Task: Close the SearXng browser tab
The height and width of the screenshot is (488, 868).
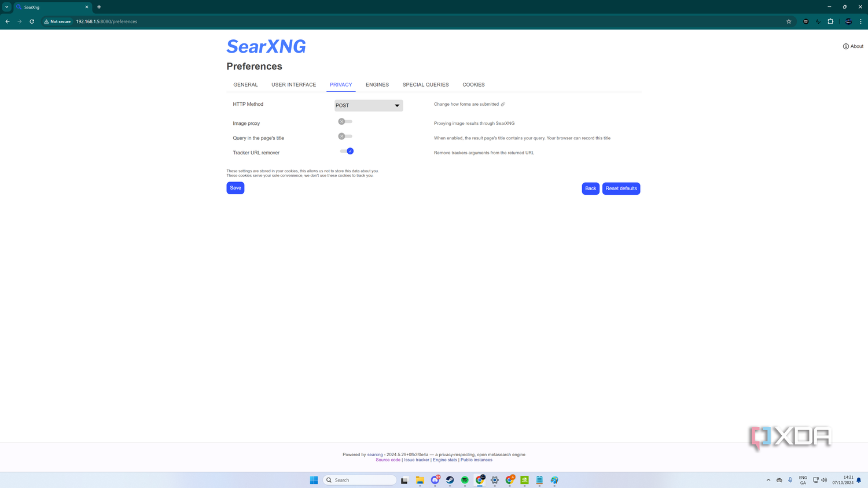Action: 87,7
